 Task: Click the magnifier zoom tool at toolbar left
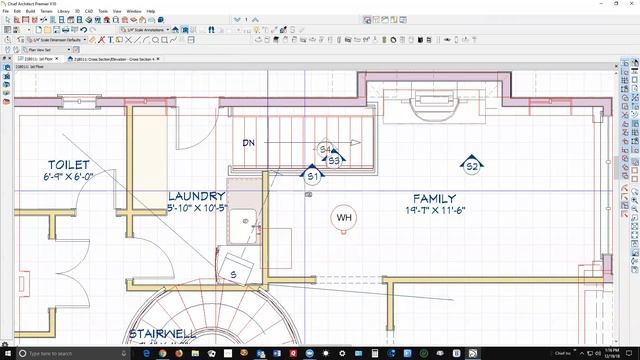(x=7, y=40)
